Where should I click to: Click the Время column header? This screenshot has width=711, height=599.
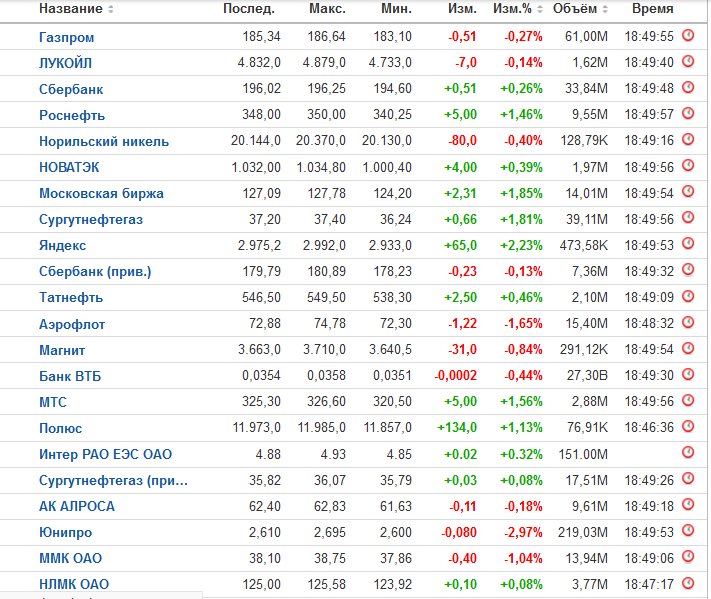(x=653, y=9)
